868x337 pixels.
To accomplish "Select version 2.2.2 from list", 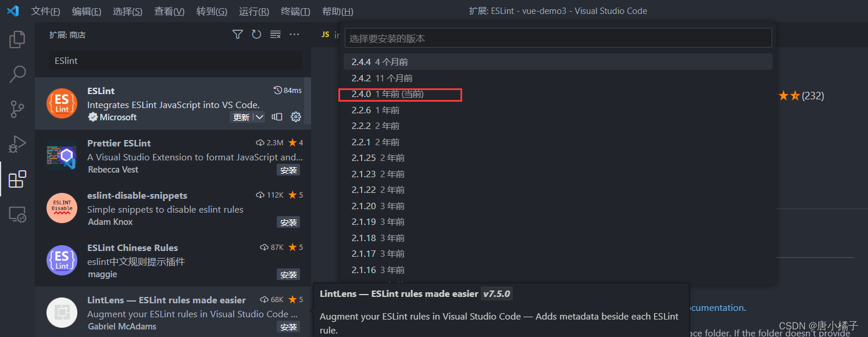I will point(558,126).
